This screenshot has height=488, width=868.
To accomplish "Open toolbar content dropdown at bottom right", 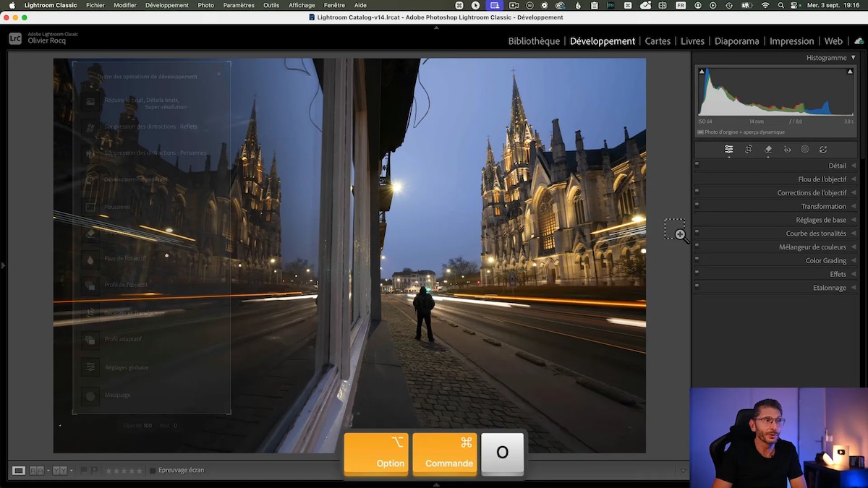I will (x=682, y=471).
